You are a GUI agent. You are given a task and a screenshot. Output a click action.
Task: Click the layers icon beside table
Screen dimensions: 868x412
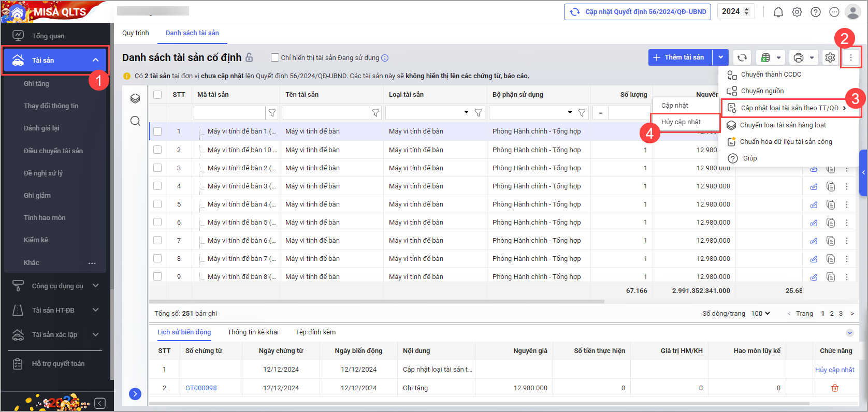[x=135, y=98]
